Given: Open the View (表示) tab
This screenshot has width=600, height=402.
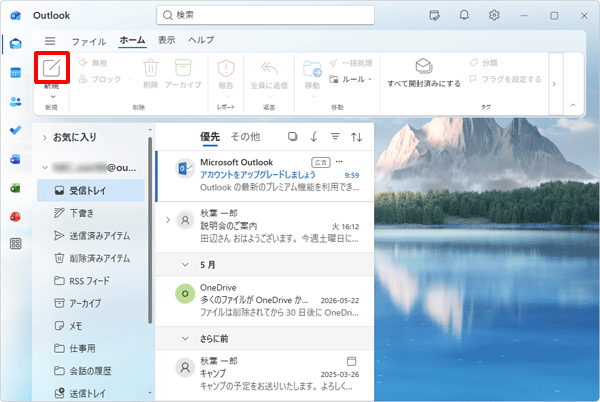Looking at the screenshot, I should (x=167, y=40).
